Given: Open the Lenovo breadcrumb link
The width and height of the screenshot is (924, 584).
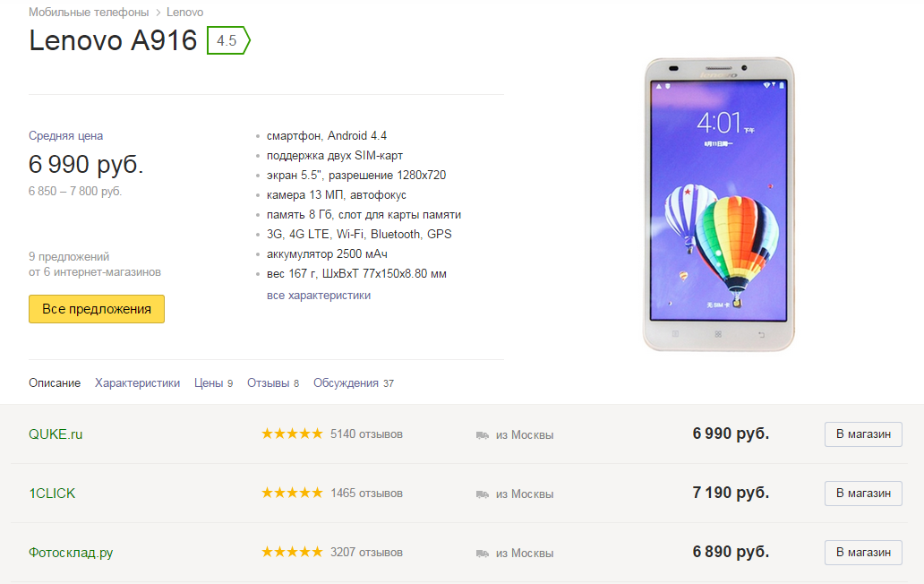Looking at the screenshot, I should coord(185,13).
